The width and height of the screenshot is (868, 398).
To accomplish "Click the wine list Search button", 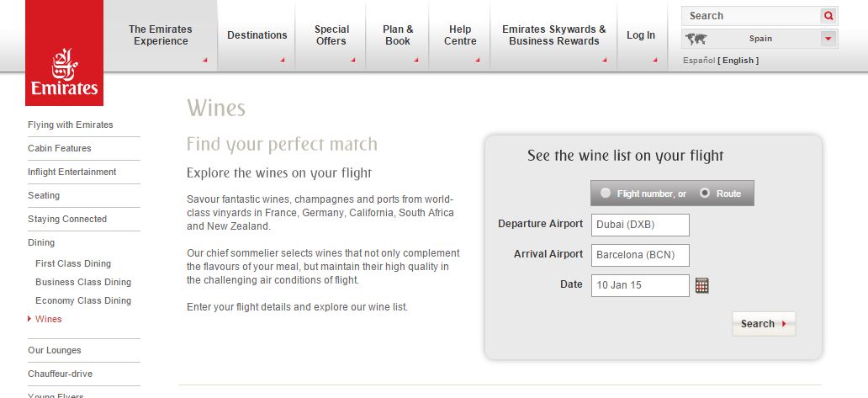I will (764, 324).
